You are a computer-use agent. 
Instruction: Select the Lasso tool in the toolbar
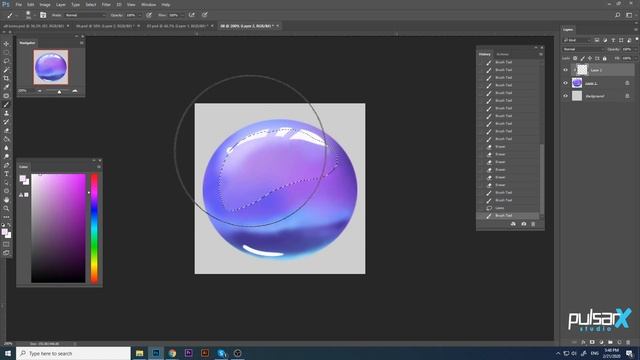click(6, 61)
